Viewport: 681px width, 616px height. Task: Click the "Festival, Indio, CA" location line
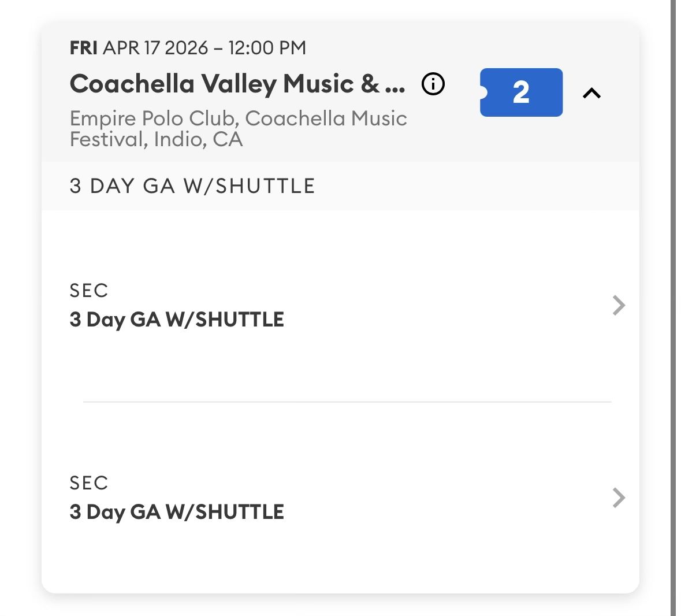(156, 139)
